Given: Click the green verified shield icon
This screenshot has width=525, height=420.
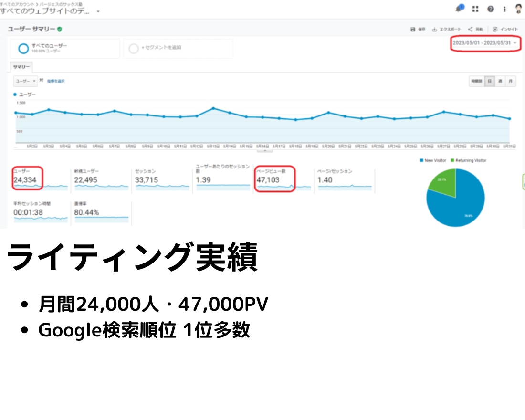Looking at the screenshot, I should pos(60,29).
